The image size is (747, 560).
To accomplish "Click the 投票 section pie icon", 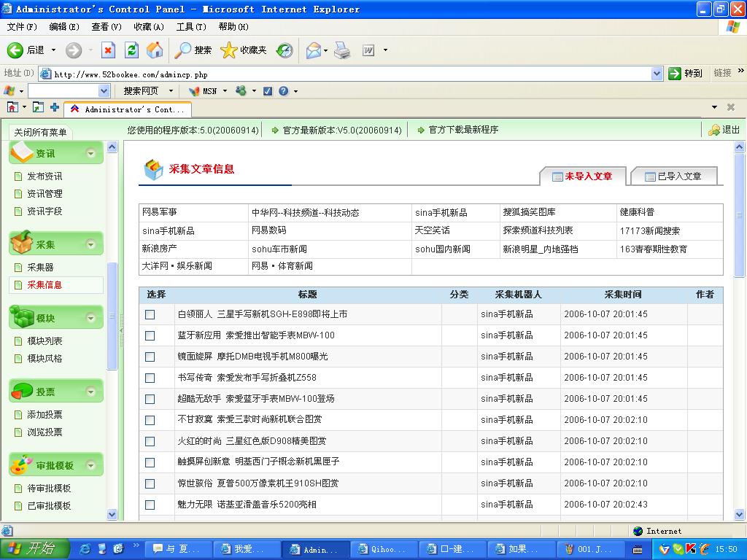I will 21,391.
